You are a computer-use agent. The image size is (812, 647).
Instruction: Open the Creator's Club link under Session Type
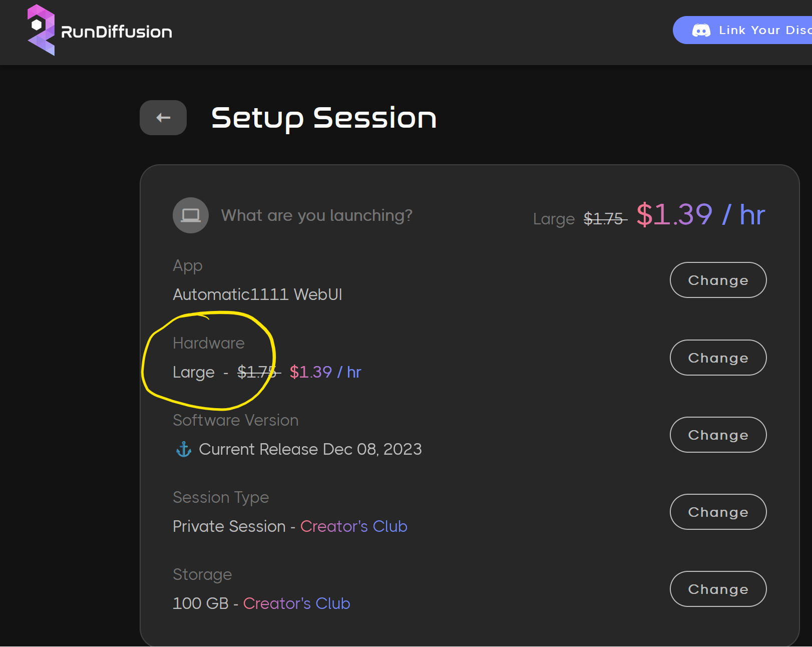coord(354,526)
